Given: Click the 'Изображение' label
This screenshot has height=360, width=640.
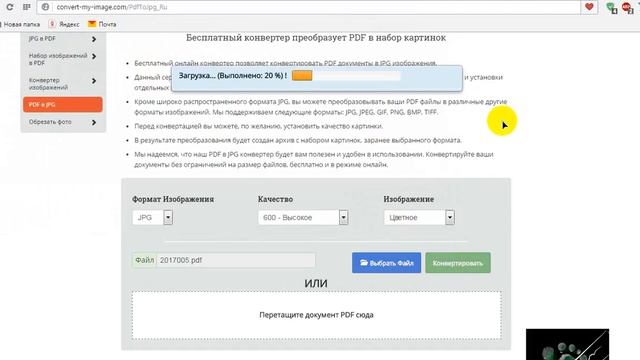Looking at the screenshot, I should coord(409,199).
